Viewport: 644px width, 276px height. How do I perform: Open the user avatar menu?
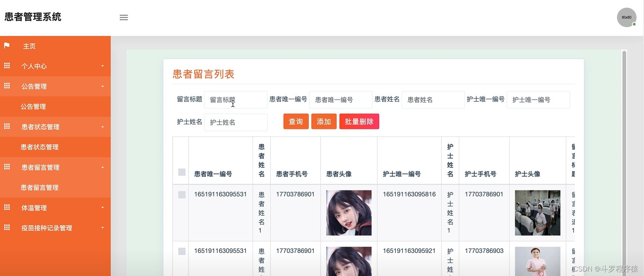(627, 17)
